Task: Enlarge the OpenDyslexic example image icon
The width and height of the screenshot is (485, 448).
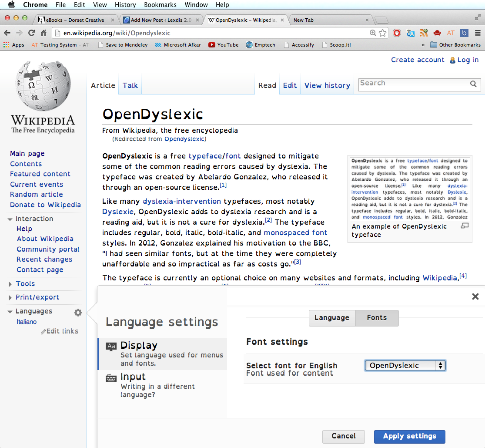Action: pyautogui.click(x=465, y=226)
